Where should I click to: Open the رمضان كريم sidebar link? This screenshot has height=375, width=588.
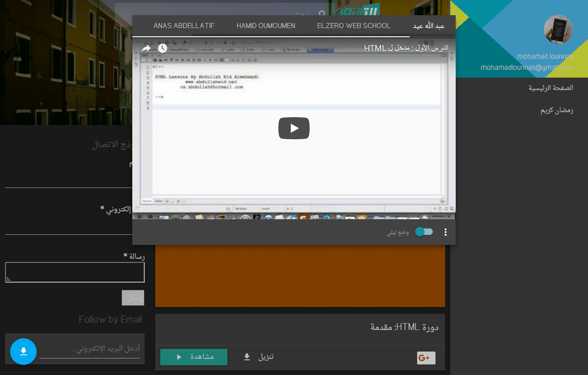tap(557, 110)
